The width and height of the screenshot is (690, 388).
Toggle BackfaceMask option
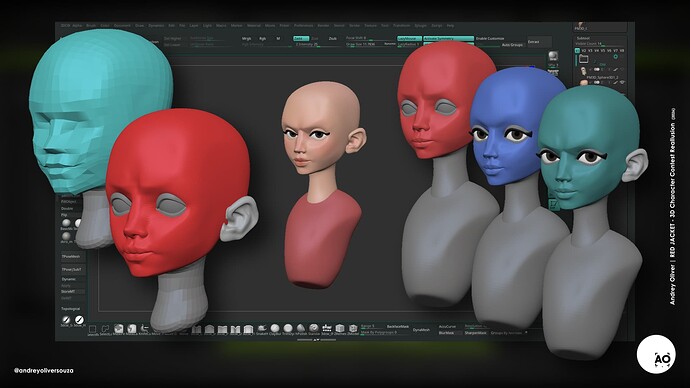point(398,326)
